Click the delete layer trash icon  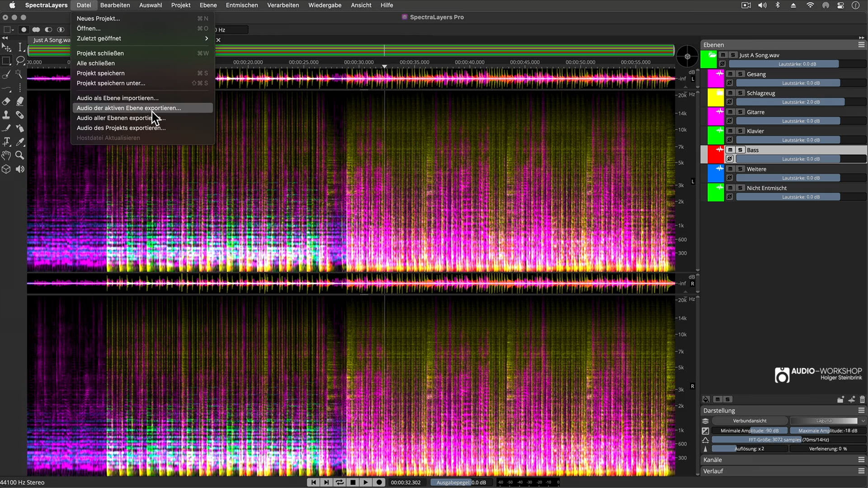click(862, 399)
